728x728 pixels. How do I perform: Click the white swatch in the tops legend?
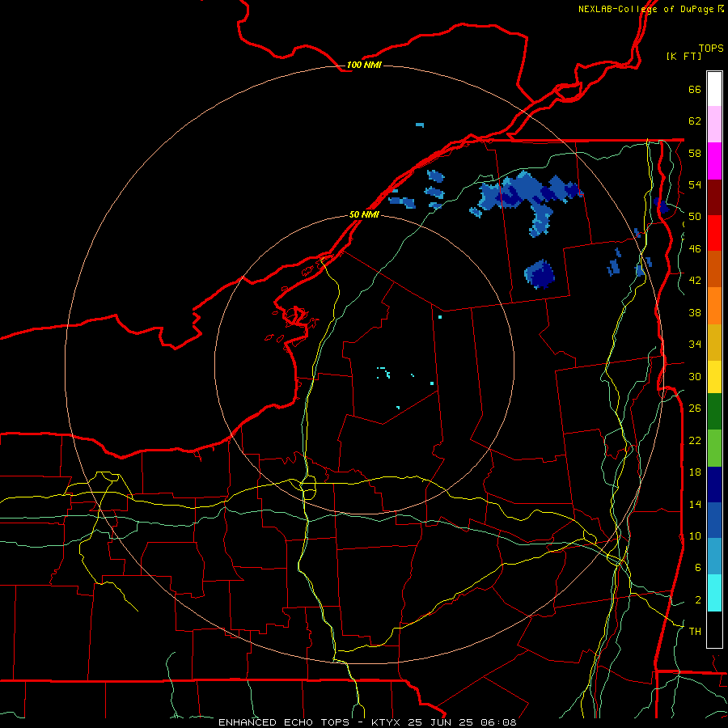coord(714,89)
